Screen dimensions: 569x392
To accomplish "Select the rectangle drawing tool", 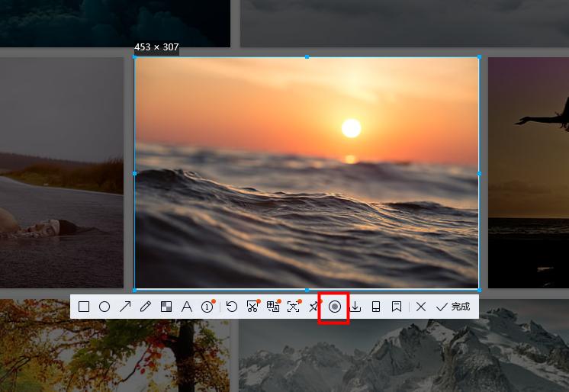I will pos(84,307).
